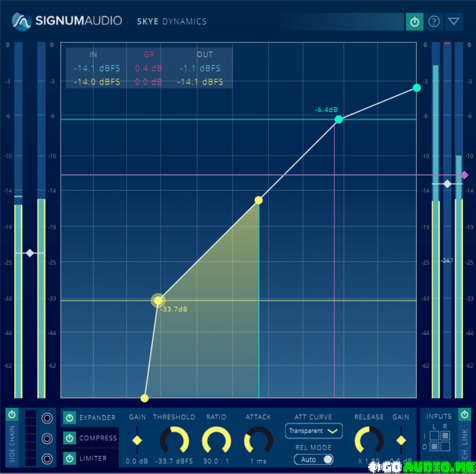Select the Expander section tab
Image resolution: width=476 pixels, height=474 pixels.
coord(98,418)
